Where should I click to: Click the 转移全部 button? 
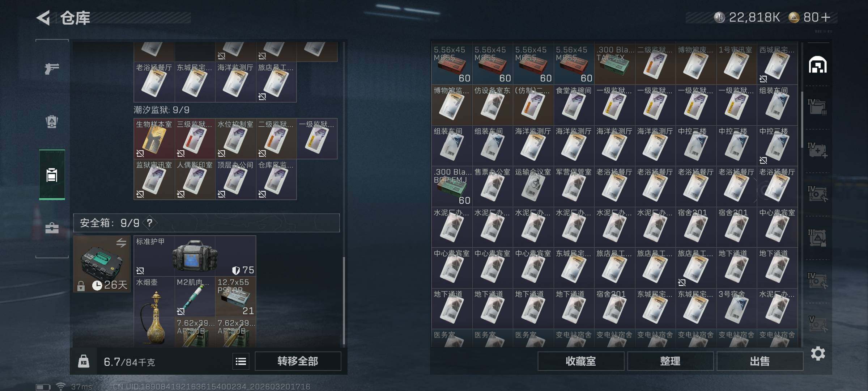click(298, 361)
